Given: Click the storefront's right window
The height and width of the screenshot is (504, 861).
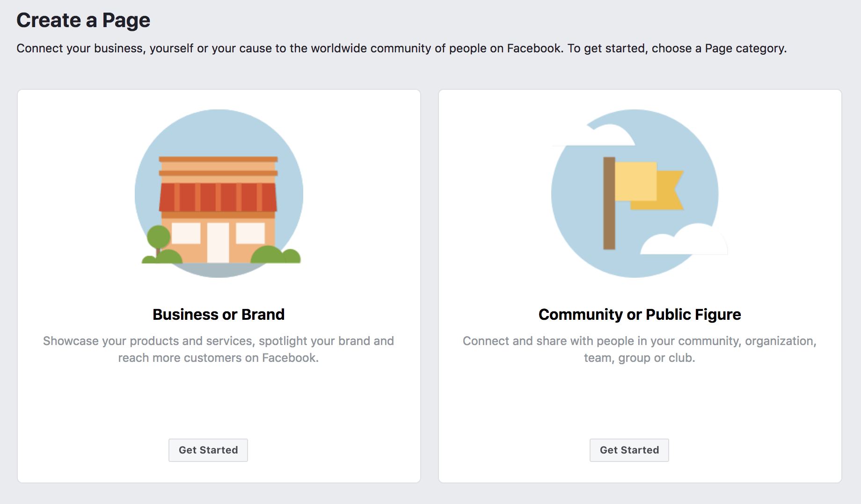Looking at the screenshot, I should tap(250, 233).
